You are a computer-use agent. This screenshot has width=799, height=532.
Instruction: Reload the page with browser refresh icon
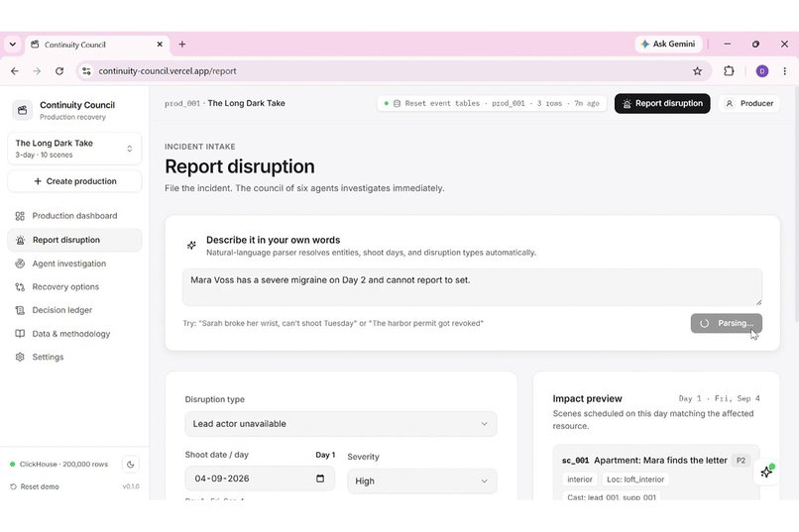point(59,71)
